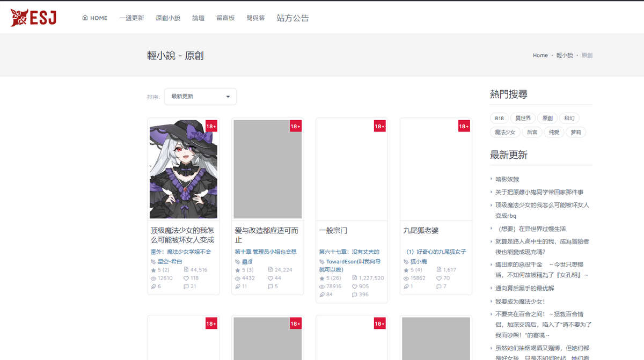Select the 纯愛 hot search tag
This screenshot has width=644, height=360.
554,132
